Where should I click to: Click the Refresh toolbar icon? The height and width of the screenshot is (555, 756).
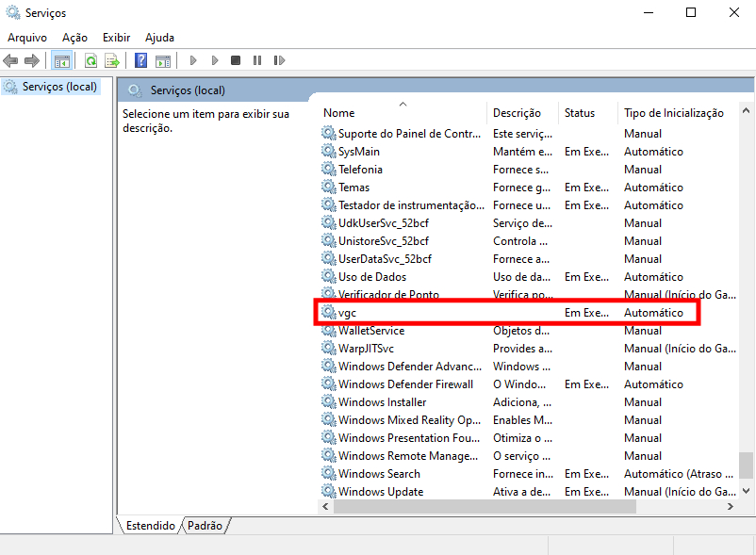click(x=90, y=61)
